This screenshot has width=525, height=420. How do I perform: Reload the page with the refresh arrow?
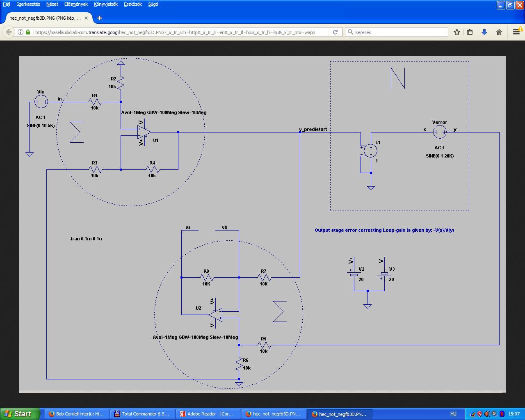click(x=335, y=32)
